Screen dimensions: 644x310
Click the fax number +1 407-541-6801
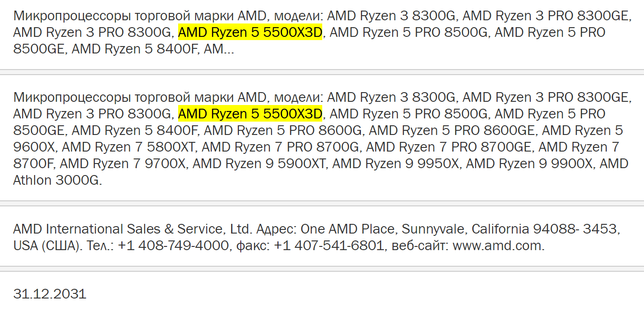(x=329, y=246)
